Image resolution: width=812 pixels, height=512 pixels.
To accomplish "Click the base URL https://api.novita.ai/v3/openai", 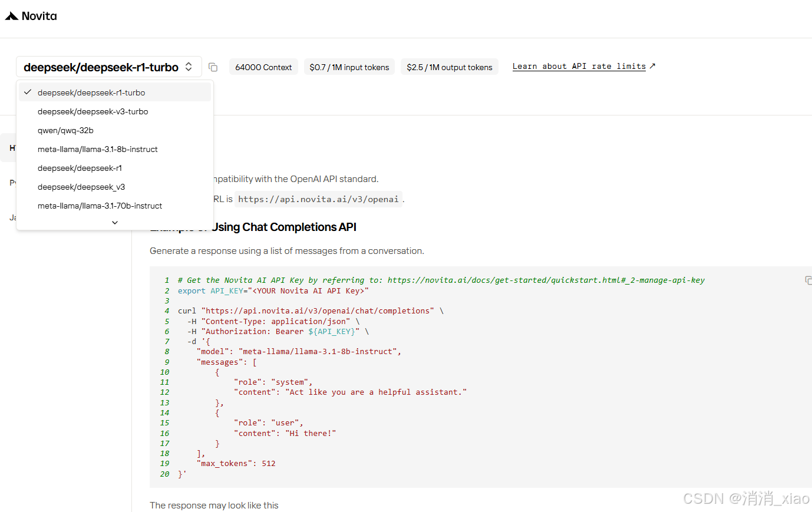I will point(318,199).
